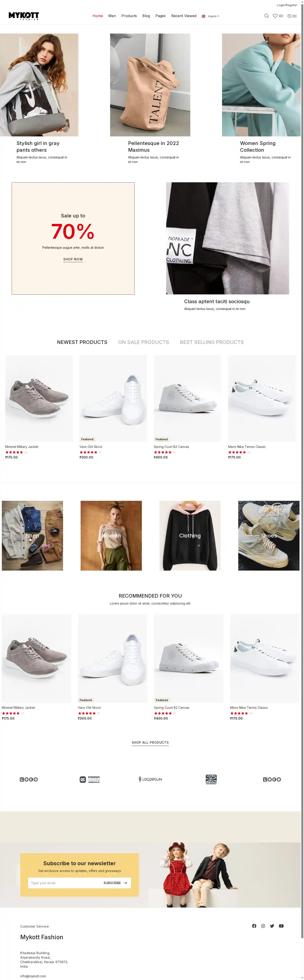Click the Subscribe button
Image resolution: width=304 pixels, height=980 pixels.
(115, 883)
